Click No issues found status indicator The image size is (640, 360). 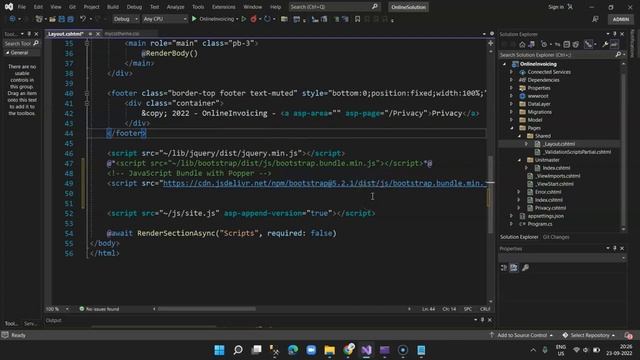tap(99, 309)
